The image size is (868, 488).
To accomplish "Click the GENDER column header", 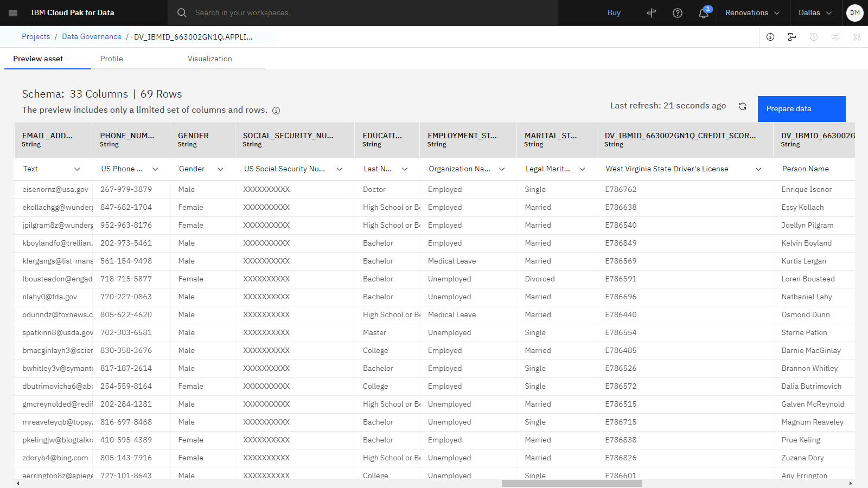I will (202, 140).
